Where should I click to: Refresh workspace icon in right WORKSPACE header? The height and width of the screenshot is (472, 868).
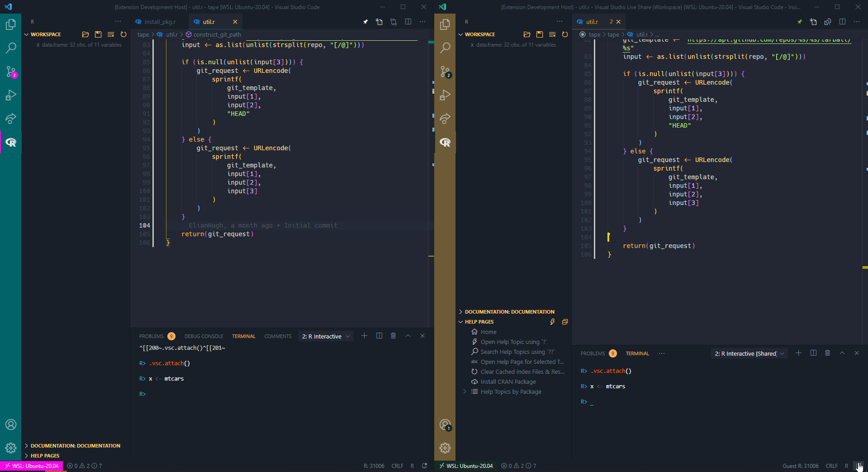coord(565,34)
